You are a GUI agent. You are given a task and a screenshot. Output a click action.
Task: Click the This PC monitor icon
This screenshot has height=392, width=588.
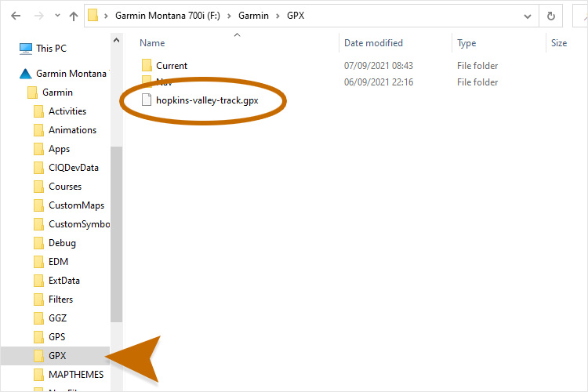[26, 49]
